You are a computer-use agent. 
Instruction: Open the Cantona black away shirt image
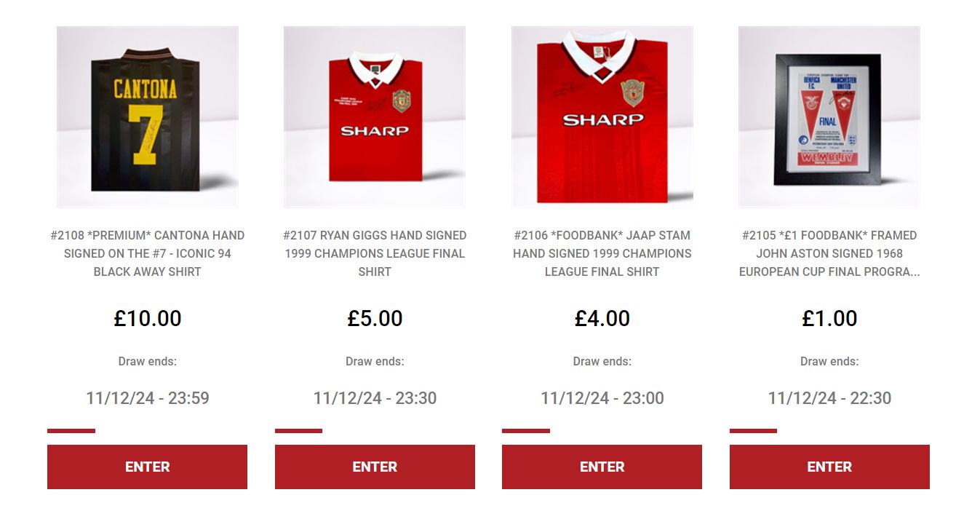click(x=148, y=116)
